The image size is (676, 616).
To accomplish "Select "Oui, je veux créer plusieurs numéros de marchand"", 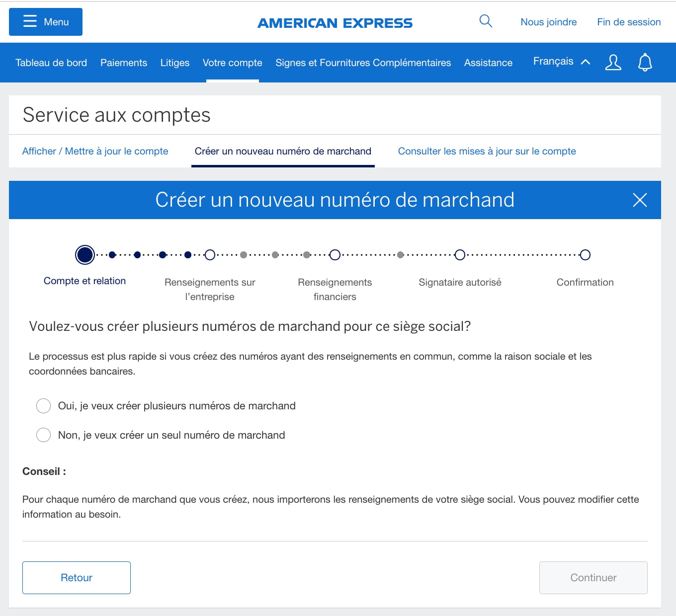I will (x=43, y=405).
